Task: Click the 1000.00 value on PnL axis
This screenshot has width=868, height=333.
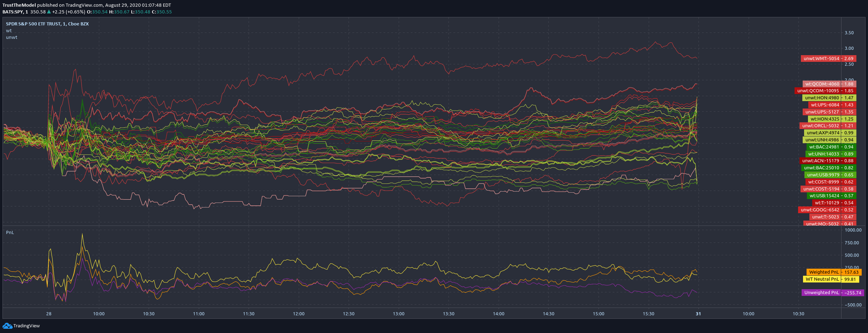Action: point(853,230)
